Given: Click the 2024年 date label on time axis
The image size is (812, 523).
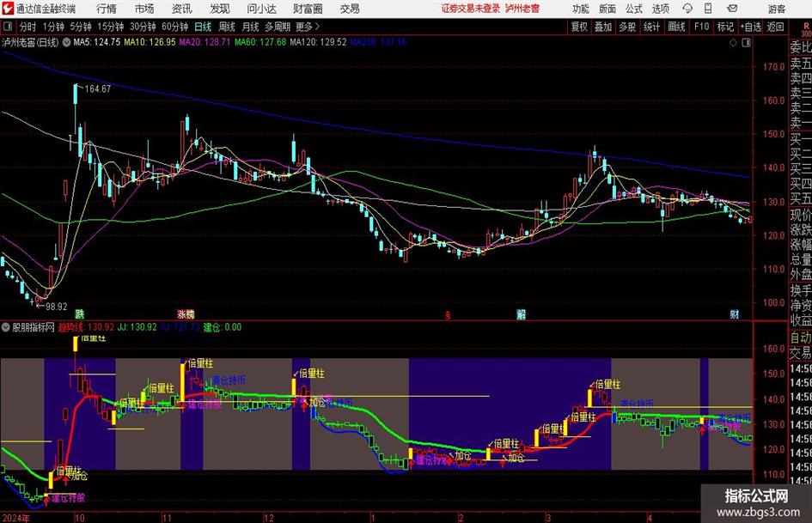Looking at the screenshot, I should pyautogui.click(x=16, y=518).
